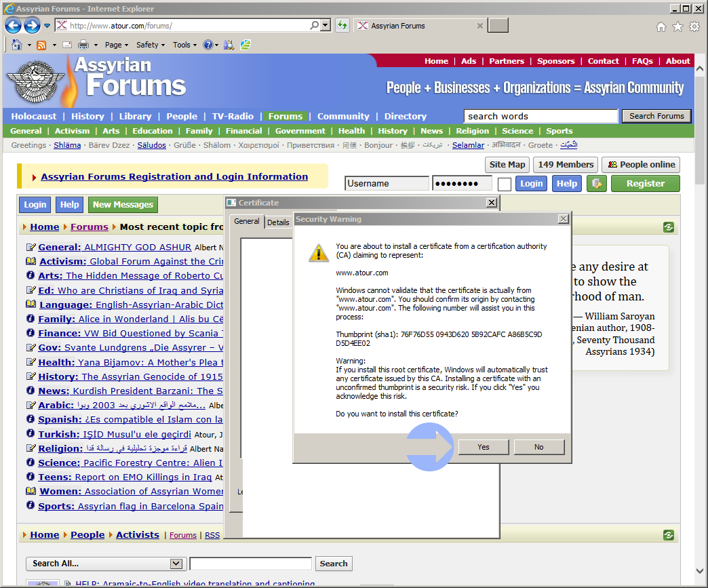Viewport: 708px width, 588px height.
Task: Click the New Messages button
Action: [x=123, y=205]
